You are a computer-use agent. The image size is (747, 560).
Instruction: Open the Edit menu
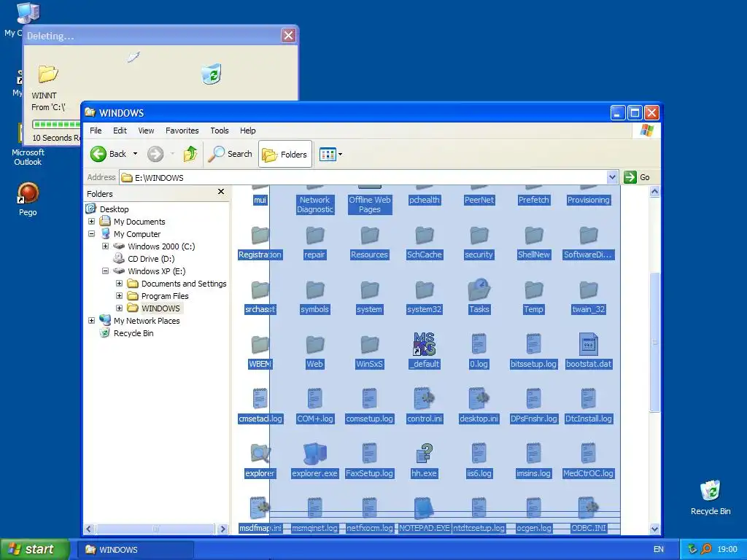click(120, 131)
